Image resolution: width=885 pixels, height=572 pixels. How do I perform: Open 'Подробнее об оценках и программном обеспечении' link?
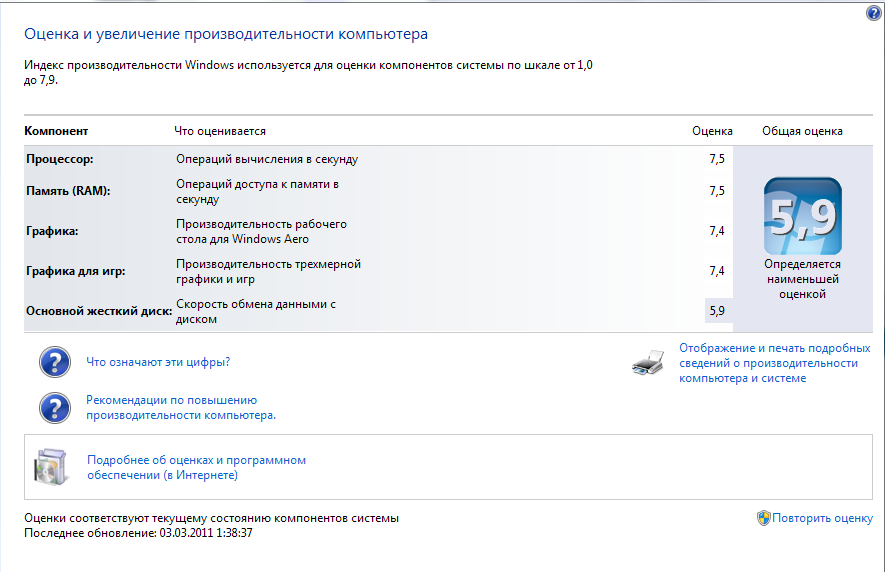click(196, 468)
